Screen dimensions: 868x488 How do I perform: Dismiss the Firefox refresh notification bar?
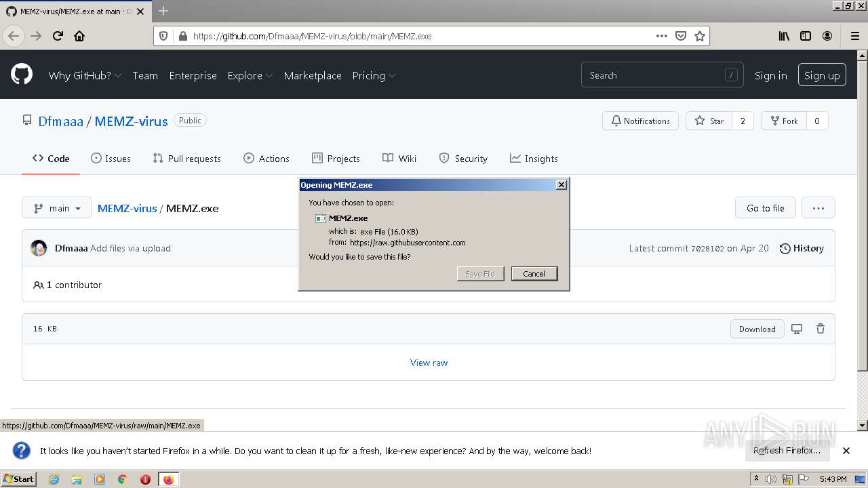pos(846,451)
